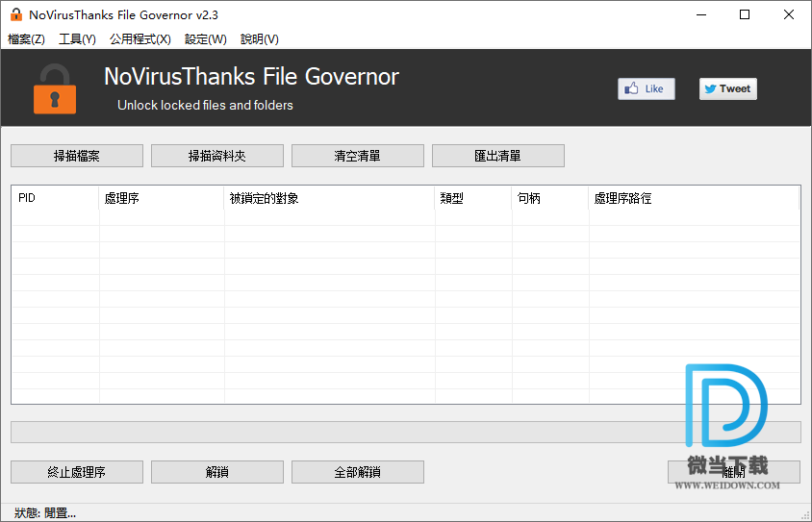Click the NoVirusThanks File Governor heading
The image size is (812, 522).
(251, 77)
